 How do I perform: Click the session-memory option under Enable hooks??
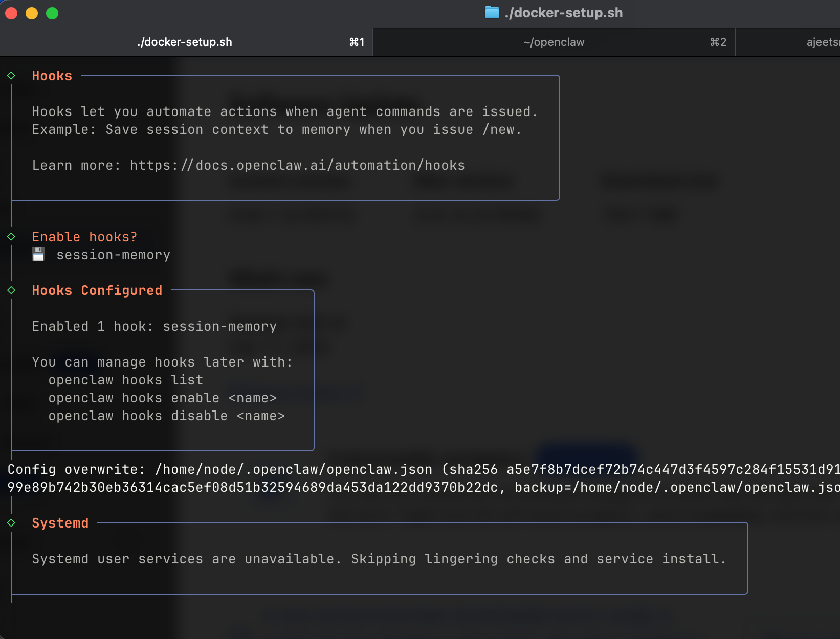113,255
